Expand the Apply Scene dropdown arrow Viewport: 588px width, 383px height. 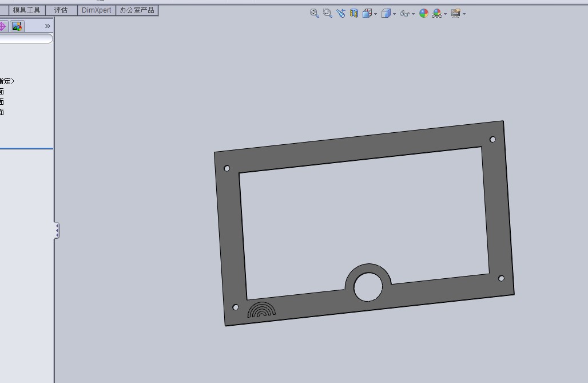click(445, 14)
